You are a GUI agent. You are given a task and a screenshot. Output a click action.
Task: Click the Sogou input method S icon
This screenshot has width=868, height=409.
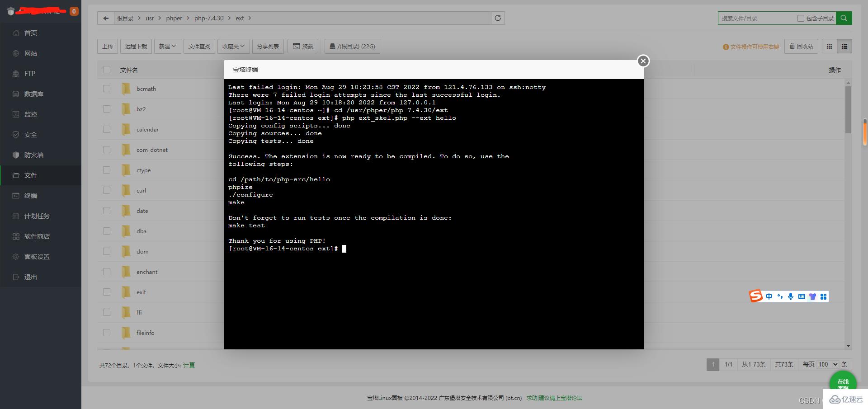point(756,296)
